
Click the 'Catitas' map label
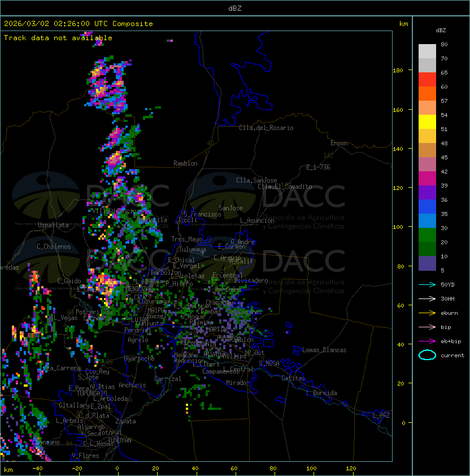(293, 378)
